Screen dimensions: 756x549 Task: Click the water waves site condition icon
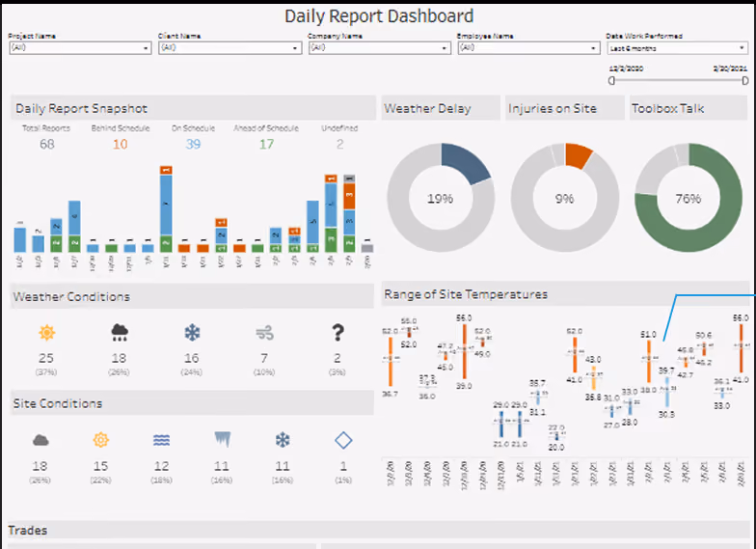click(162, 440)
